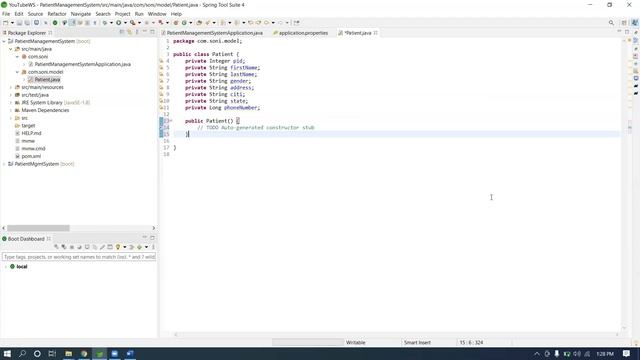Screen dimensions: 640x360
Task: Expand the src/main/resources folder
Action: (11, 87)
